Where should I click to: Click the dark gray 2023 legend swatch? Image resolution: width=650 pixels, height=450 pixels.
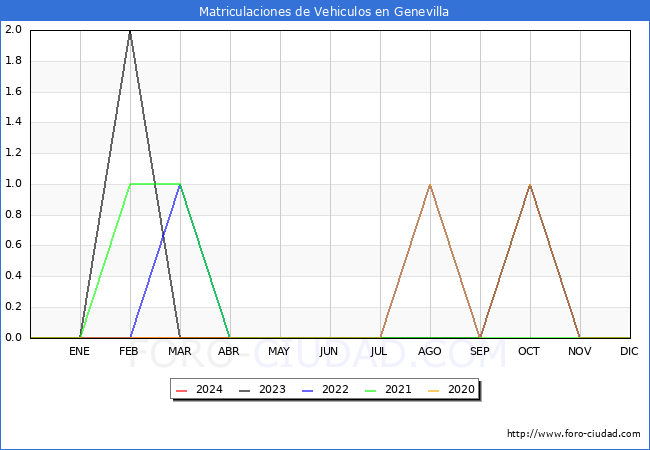click(245, 390)
